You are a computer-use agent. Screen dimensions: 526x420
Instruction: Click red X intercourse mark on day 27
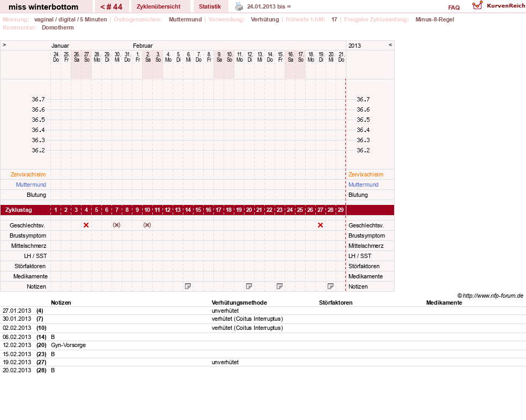[x=320, y=225]
